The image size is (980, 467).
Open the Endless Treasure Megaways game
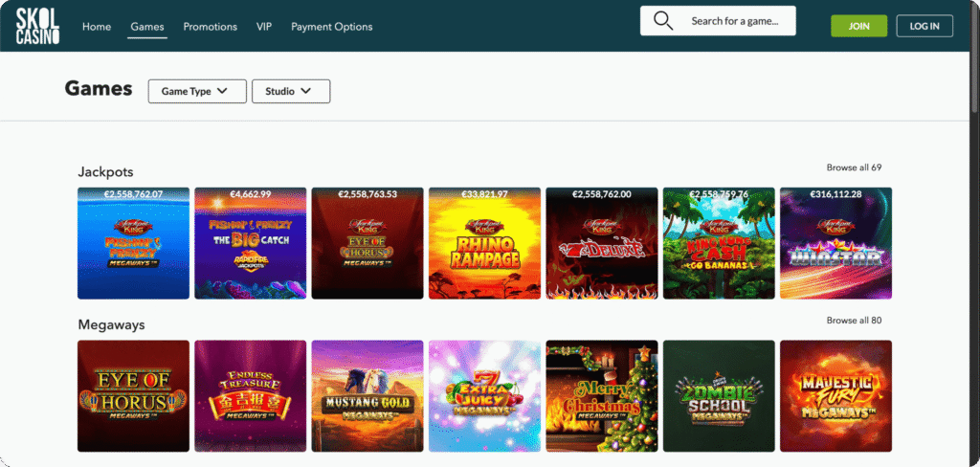(x=250, y=396)
